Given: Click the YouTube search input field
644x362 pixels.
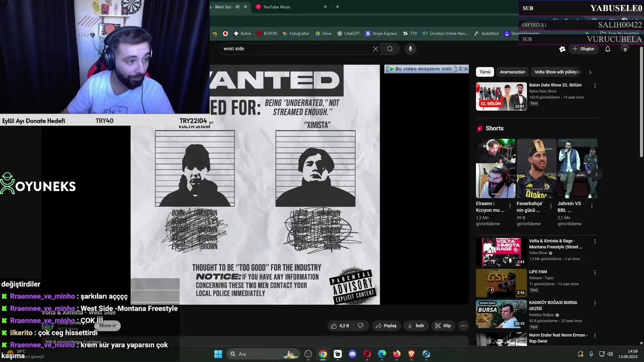Looking at the screenshot, I should (x=294, y=49).
